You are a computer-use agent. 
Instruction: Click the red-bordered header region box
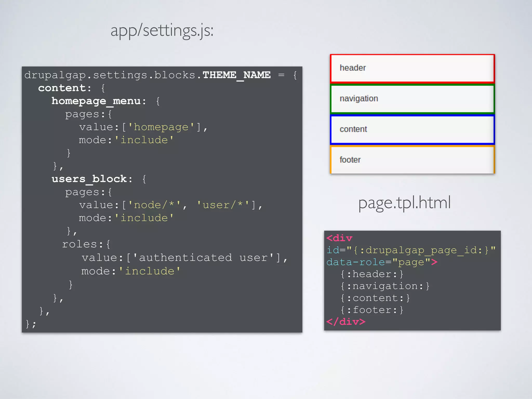[x=412, y=68]
